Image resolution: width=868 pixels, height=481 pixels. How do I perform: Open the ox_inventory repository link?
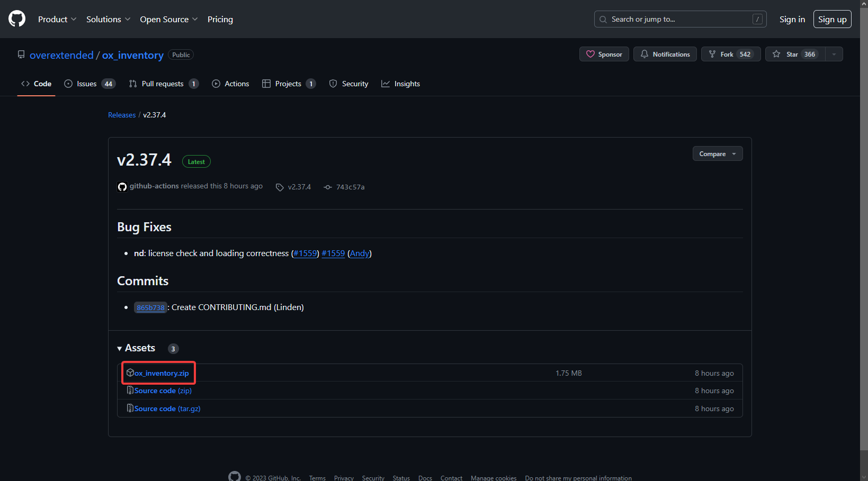coord(133,55)
